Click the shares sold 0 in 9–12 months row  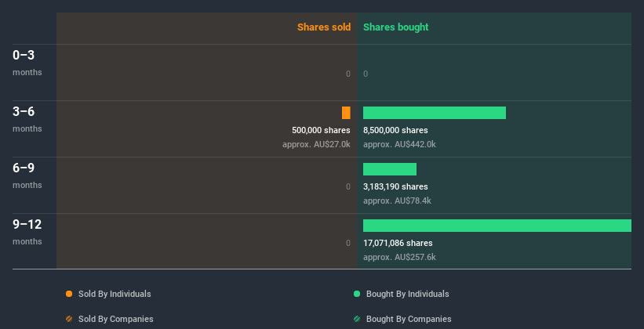[x=348, y=243]
